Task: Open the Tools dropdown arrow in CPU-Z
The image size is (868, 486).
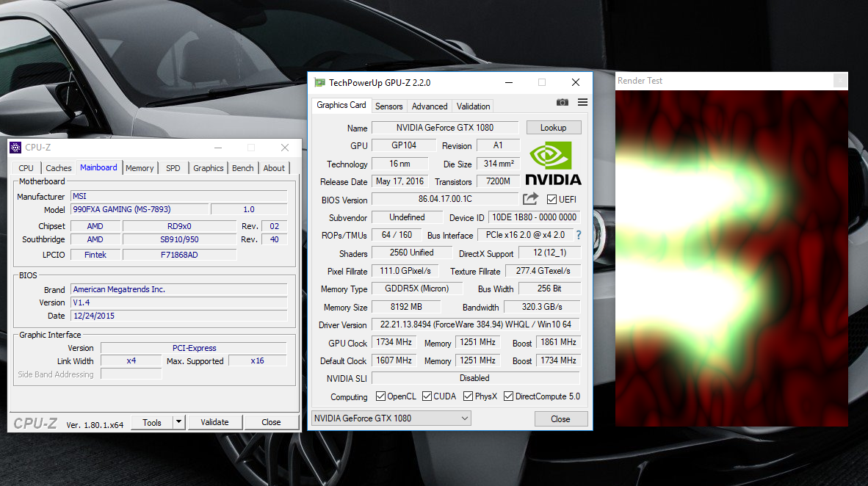Action: [178, 422]
